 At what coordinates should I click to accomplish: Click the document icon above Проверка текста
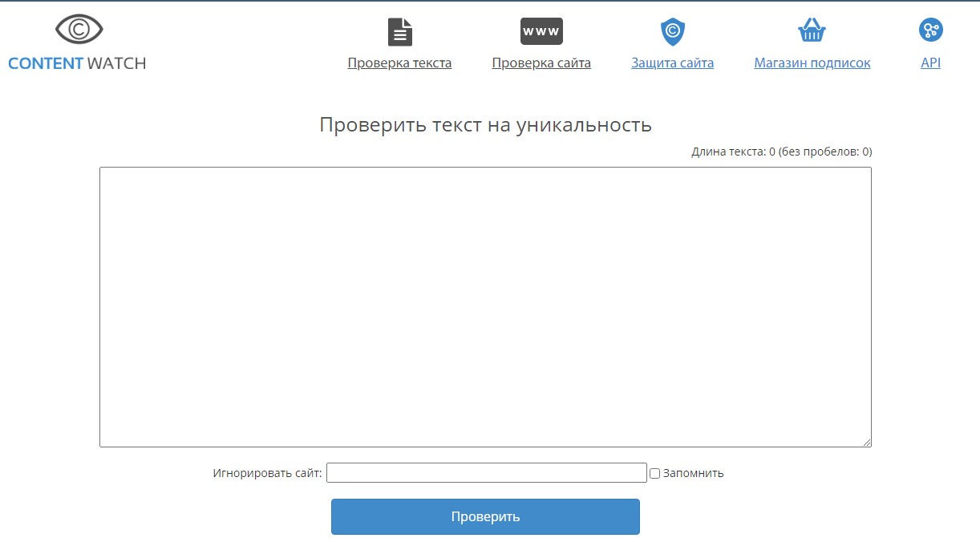[399, 31]
